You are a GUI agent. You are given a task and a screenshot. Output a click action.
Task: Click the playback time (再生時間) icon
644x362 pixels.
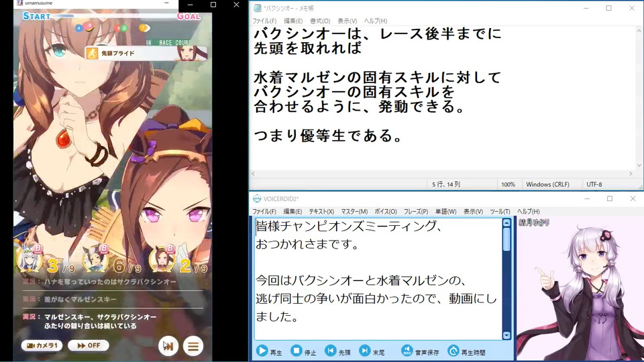pyautogui.click(x=453, y=351)
